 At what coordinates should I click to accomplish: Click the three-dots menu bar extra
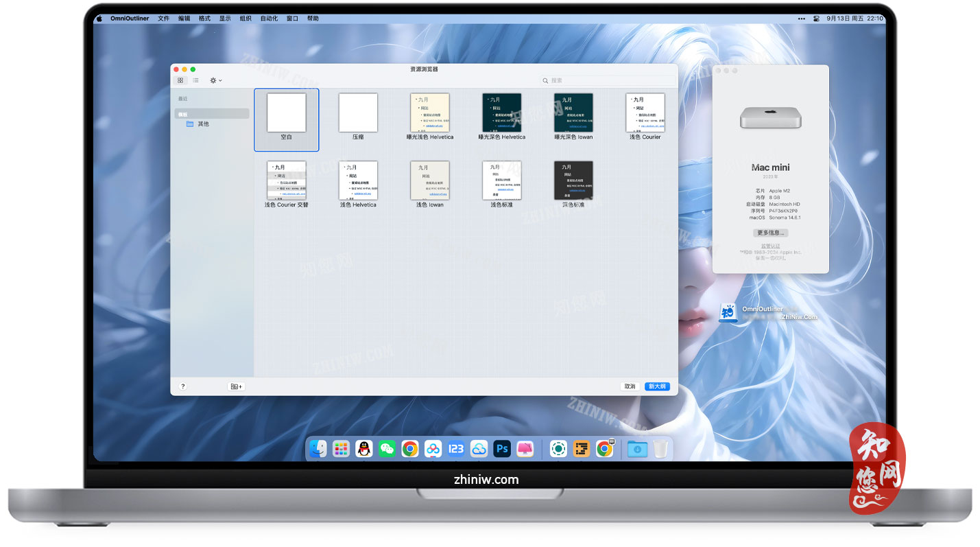click(x=802, y=19)
